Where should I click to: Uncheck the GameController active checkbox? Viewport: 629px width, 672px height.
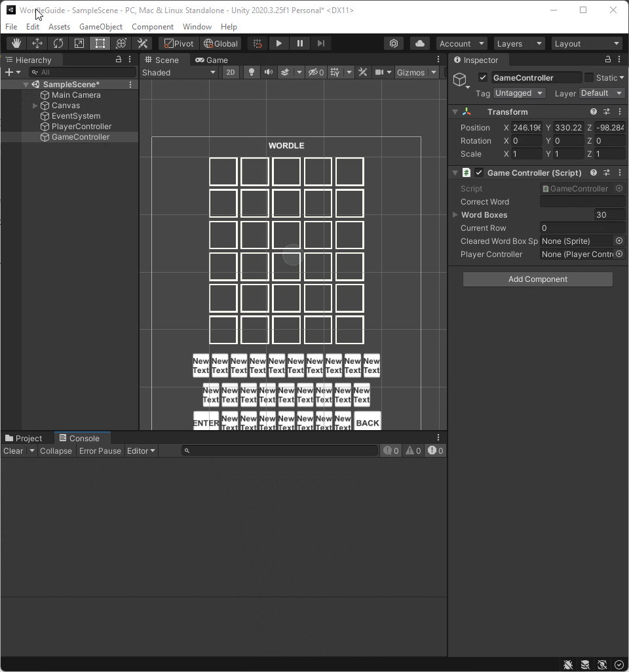coord(483,77)
